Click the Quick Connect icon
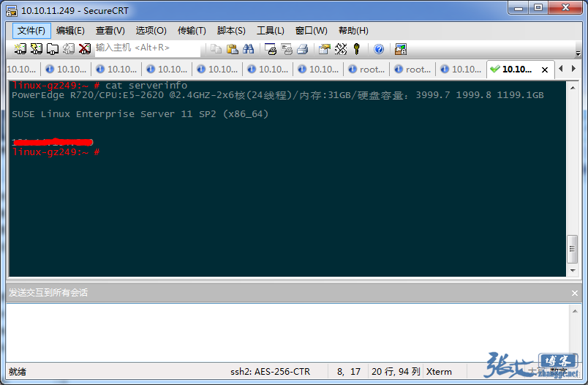Image resolution: width=588 pixels, height=385 pixels. point(37,49)
